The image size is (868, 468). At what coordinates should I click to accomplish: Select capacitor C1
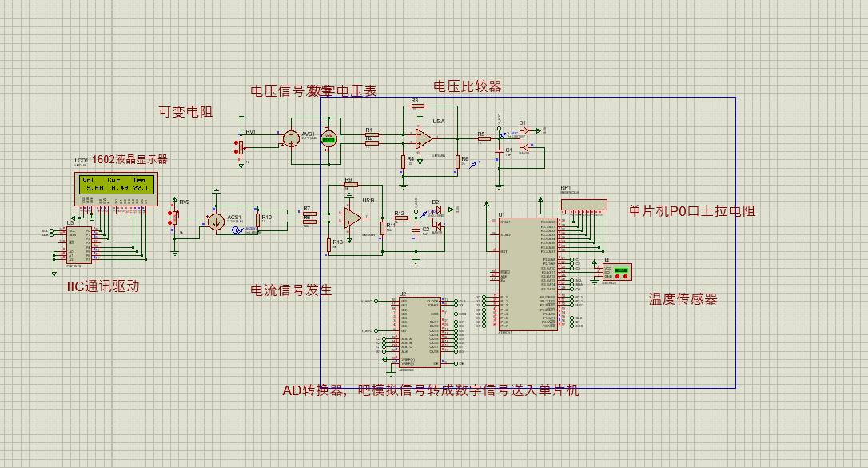(499, 150)
